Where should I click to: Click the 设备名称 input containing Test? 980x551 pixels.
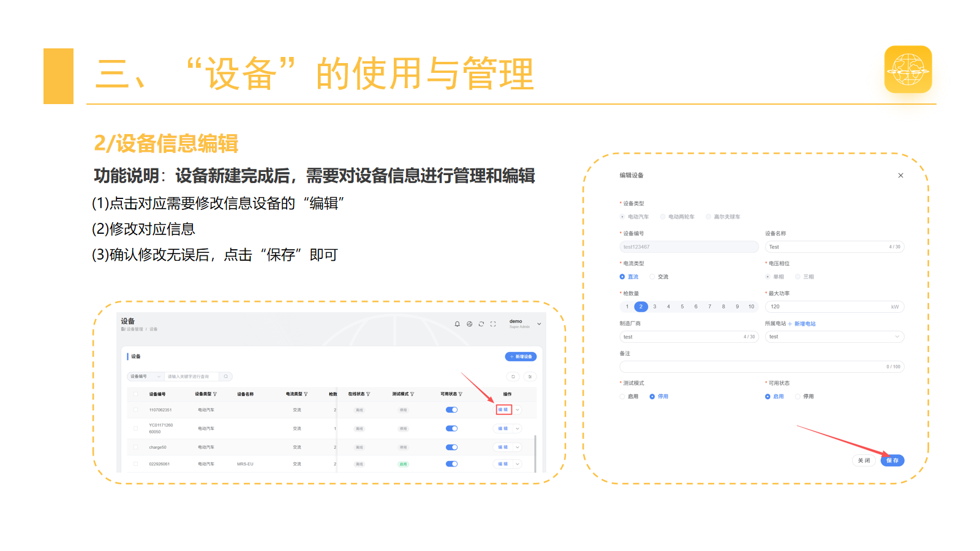[834, 247]
